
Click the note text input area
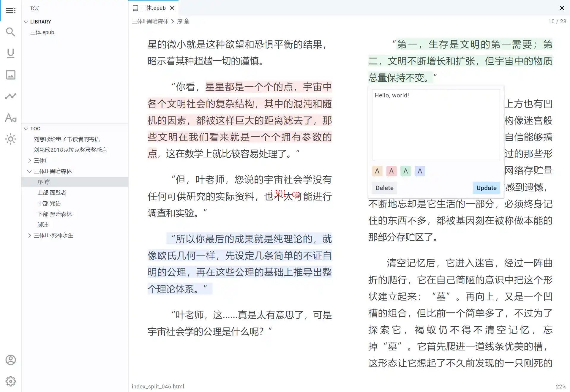click(435, 125)
